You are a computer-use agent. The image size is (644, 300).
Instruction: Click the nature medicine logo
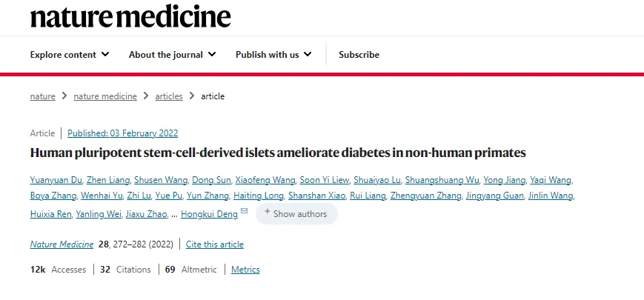(130, 16)
